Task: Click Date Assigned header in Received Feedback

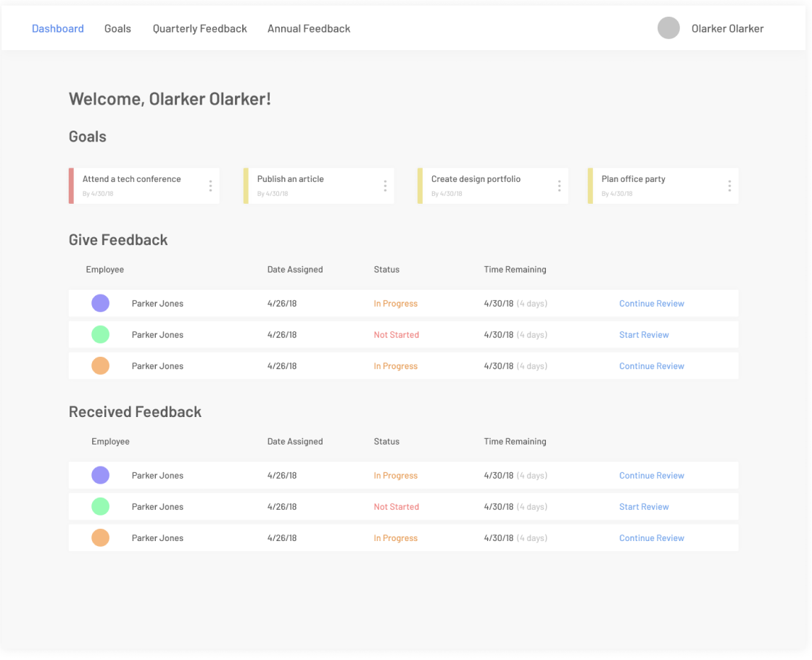Action: 295,442
